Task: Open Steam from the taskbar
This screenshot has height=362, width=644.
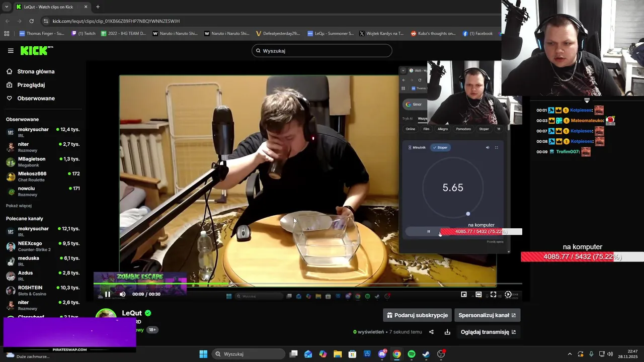Action: (x=426, y=354)
